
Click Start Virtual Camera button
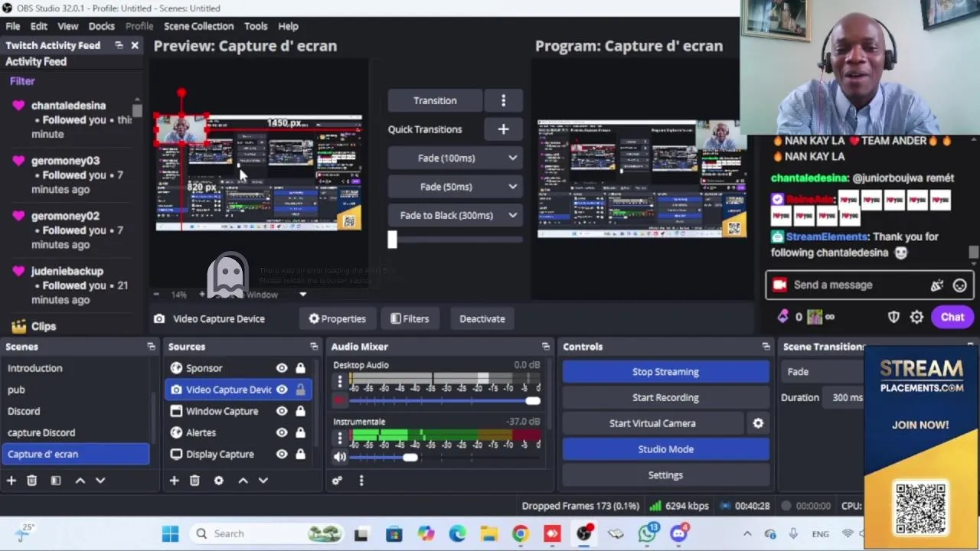tap(652, 423)
